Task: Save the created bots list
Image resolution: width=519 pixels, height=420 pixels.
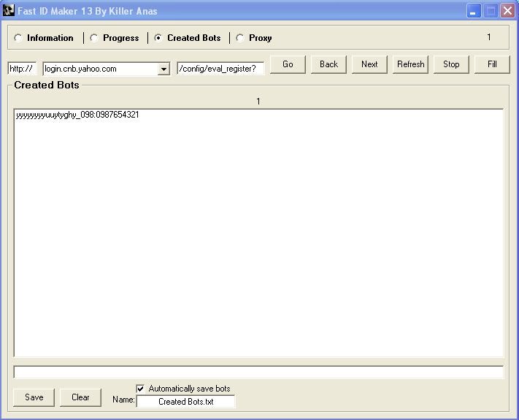Action: (34, 397)
